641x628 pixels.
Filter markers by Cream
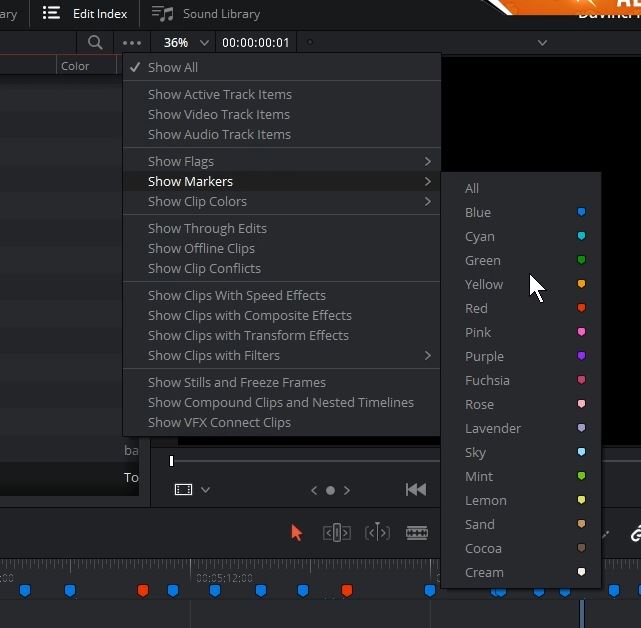point(521,572)
